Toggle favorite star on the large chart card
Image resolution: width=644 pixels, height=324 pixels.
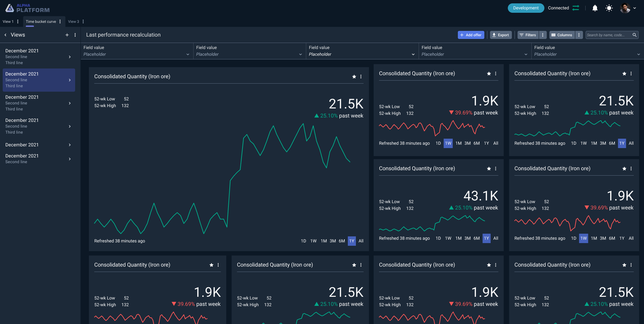pos(354,77)
